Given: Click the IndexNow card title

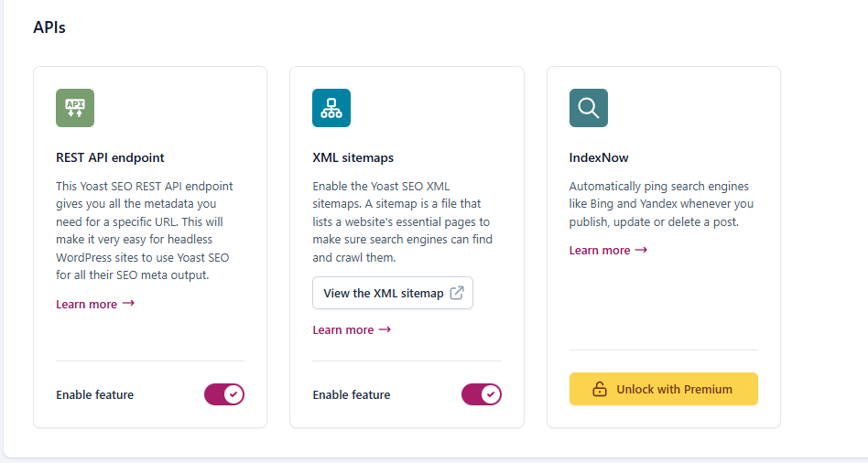Looking at the screenshot, I should [599, 157].
